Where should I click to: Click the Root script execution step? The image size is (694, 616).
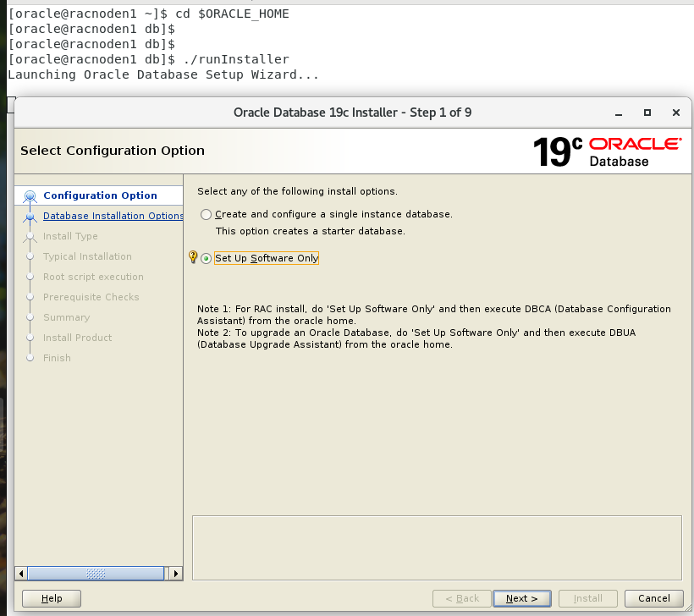pyautogui.click(x=93, y=277)
